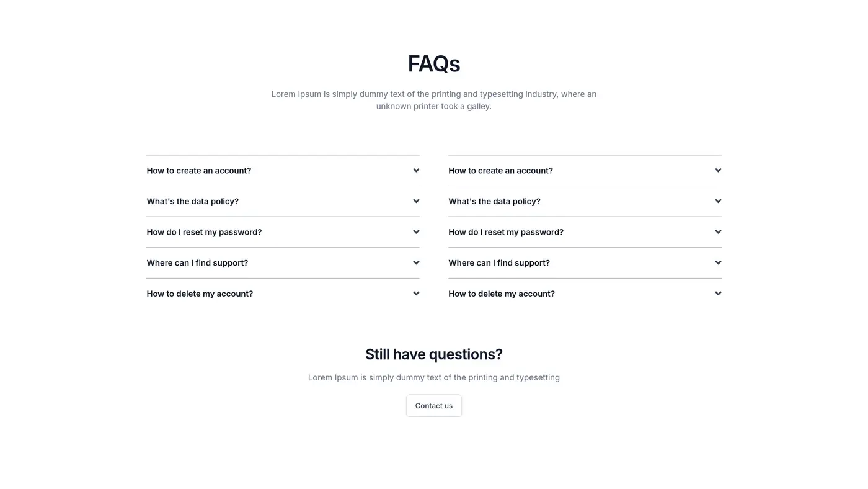The height and width of the screenshot is (489, 868).
Task: Click the arrow next to left-column "How do I reset my password?"
Action: pyautogui.click(x=416, y=232)
